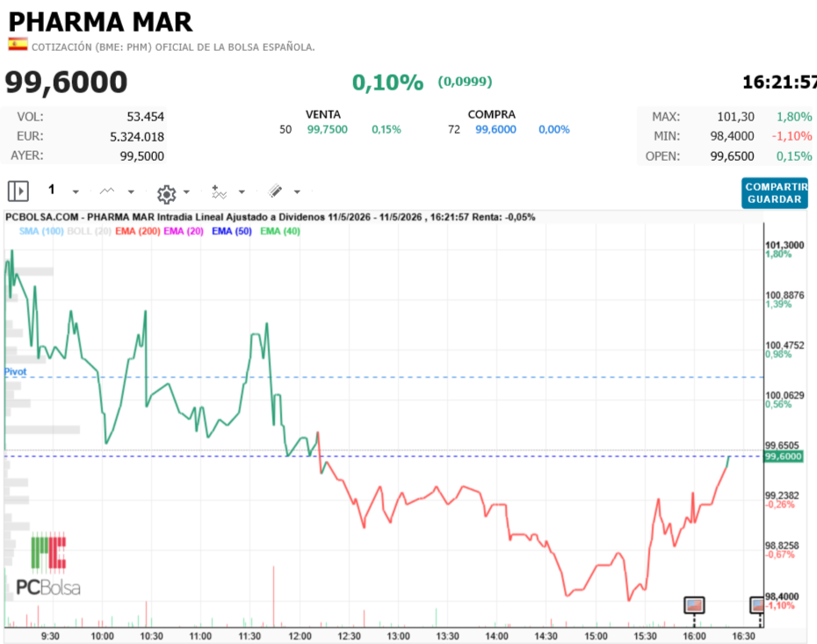Image resolution: width=817 pixels, height=644 pixels.
Task: Click the line chart type icon
Action: coord(107,192)
